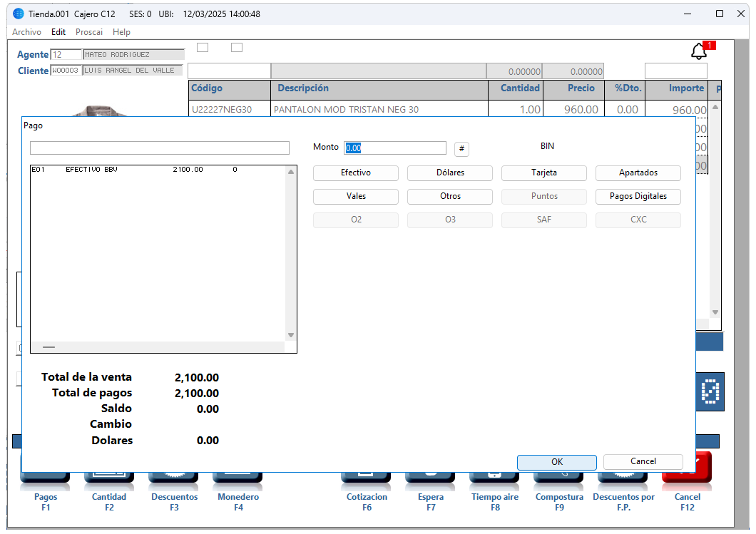
Task: Select the Tarjeta payment button
Action: [544, 173]
